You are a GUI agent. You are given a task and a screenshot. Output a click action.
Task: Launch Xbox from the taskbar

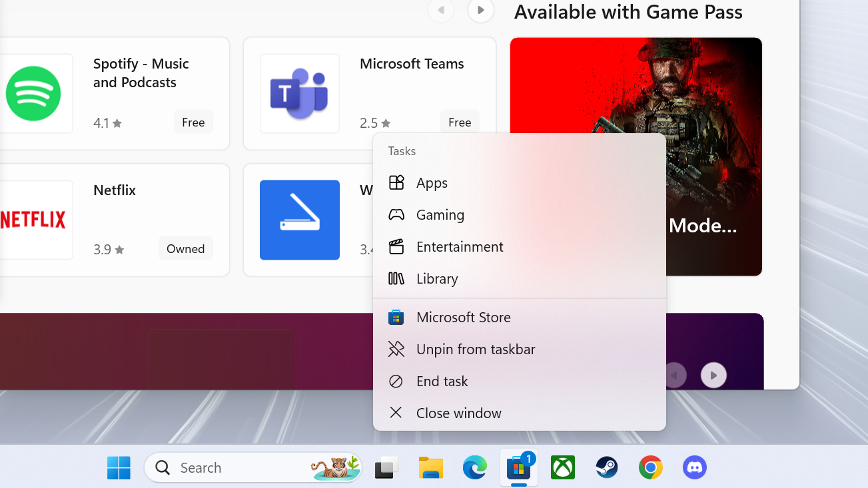(x=562, y=467)
